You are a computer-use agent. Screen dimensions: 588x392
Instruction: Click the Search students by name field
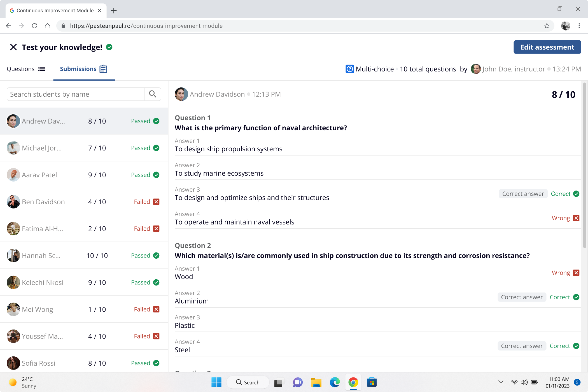(76, 94)
